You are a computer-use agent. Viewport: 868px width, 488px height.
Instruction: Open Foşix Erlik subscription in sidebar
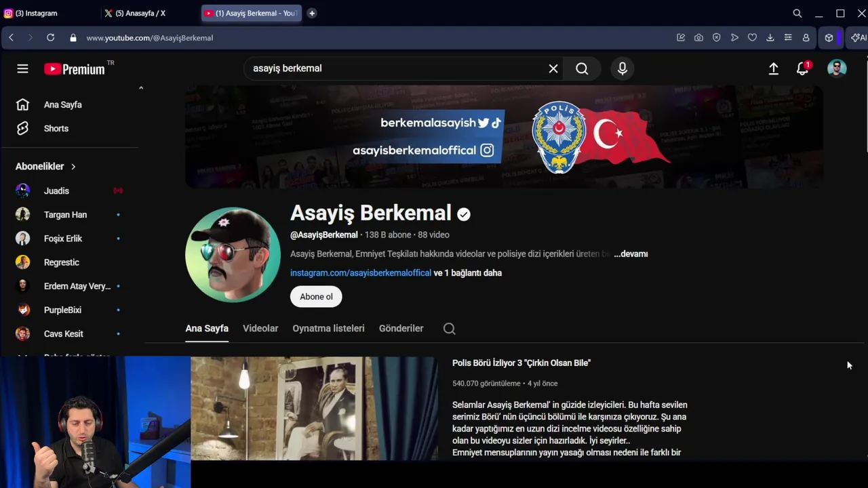(x=70, y=239)
